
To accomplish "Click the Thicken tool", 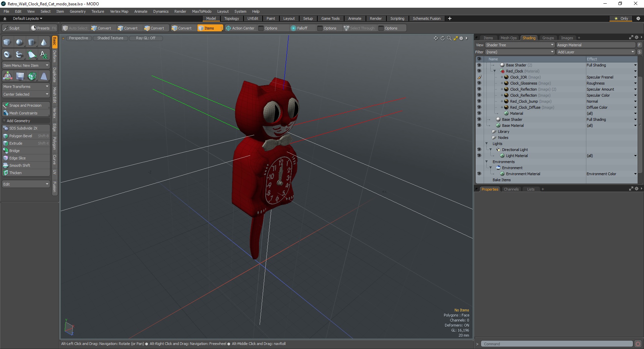I will click(x=26, y=173).
